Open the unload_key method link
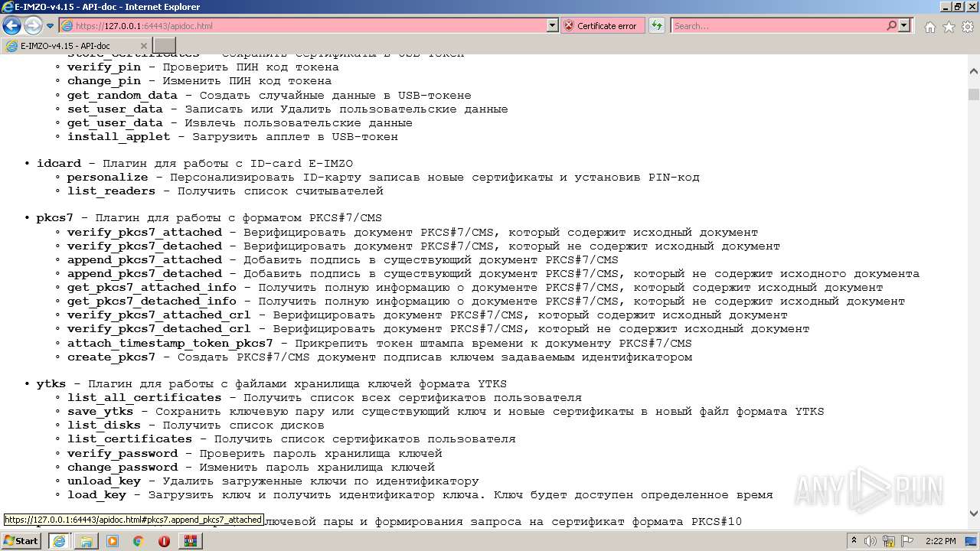Viewport: 980px width, 551px height. pyautogui.click(x=104, y=481)
